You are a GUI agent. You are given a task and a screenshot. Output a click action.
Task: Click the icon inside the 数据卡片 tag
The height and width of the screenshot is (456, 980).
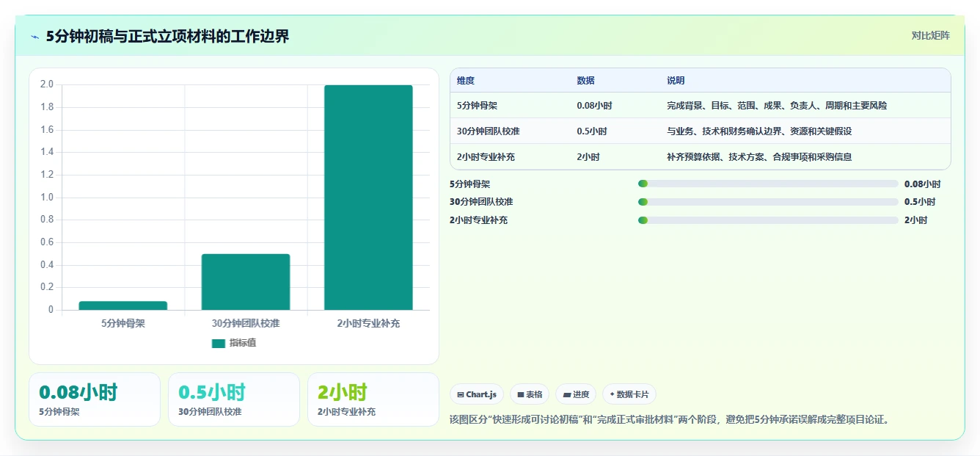point(612,394)
